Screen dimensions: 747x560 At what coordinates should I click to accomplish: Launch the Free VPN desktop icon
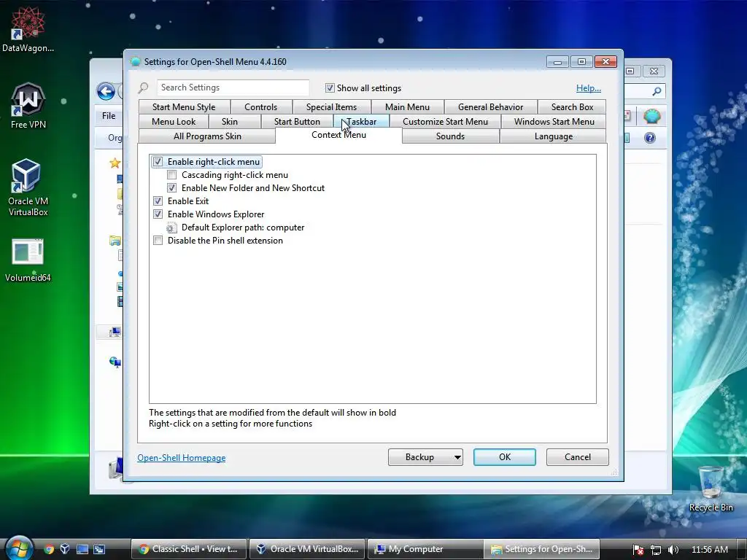coord(28,106)
